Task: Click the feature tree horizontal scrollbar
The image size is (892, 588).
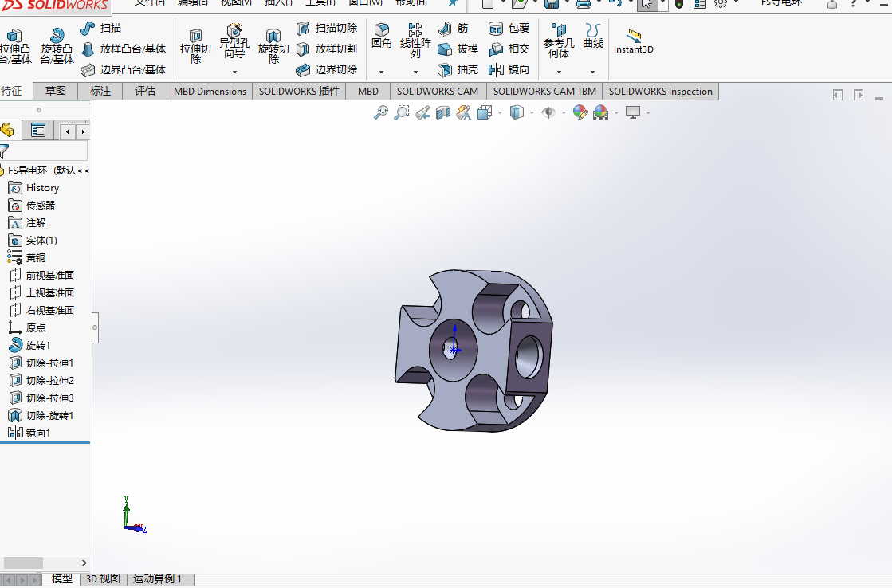Action: [x=23, y=563]
